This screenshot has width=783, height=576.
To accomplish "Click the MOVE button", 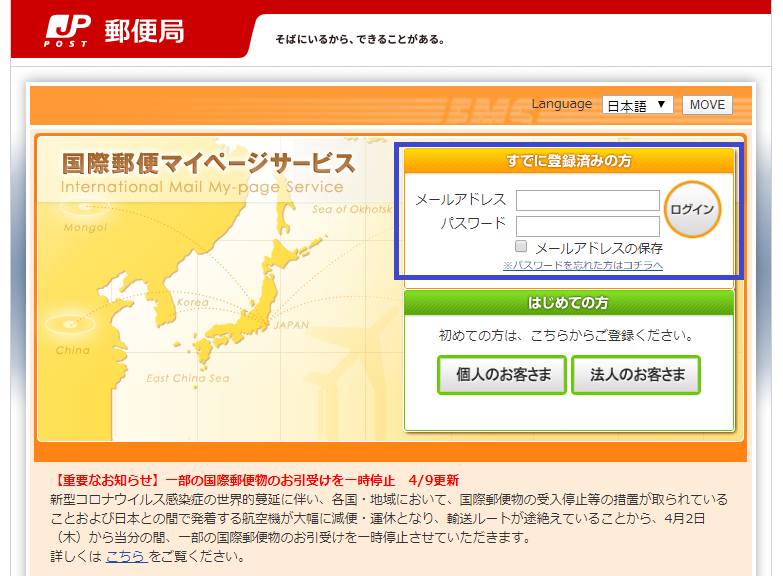I will (x=707, y=105).
